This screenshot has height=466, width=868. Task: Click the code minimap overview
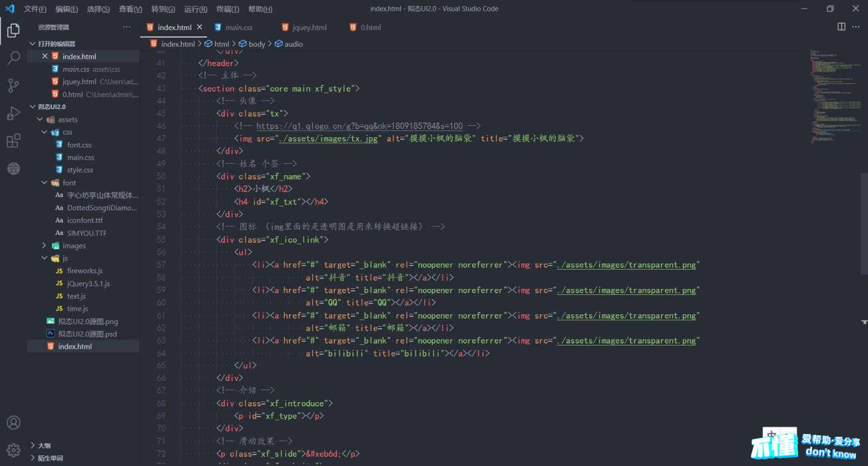point(835,93)
